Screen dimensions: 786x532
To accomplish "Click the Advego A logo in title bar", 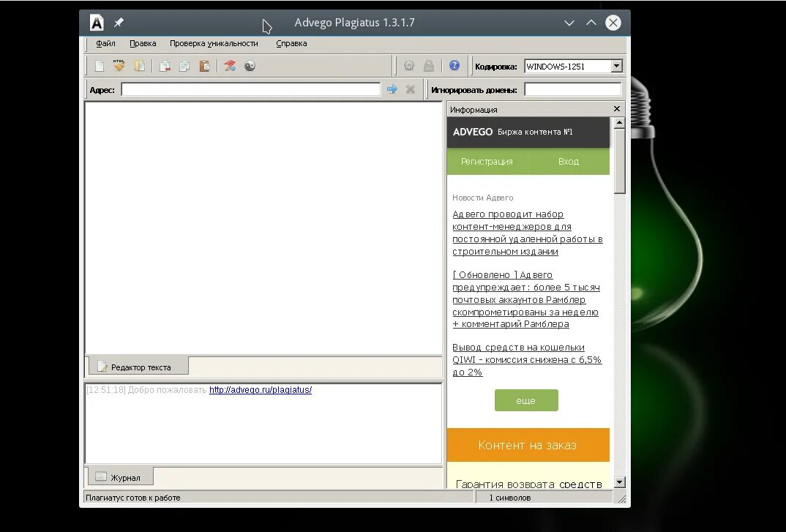I will click(97, 23).
